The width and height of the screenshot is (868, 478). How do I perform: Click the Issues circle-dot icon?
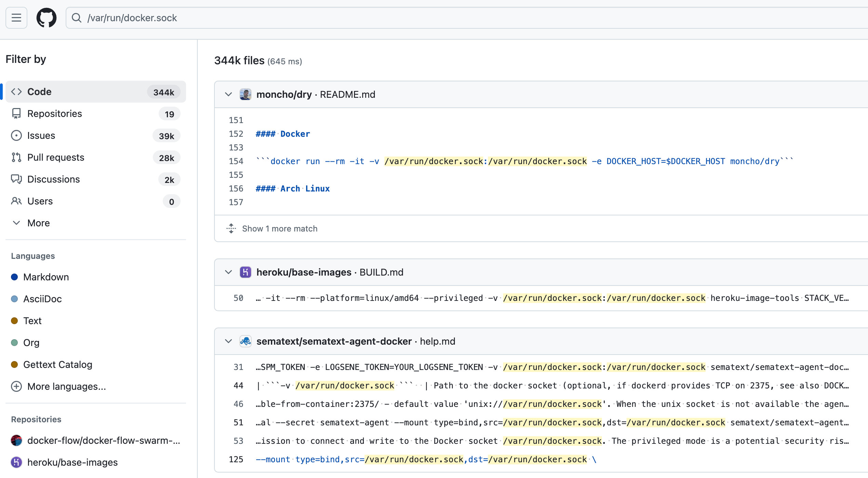pyautogui.click(x=16, y=135)
